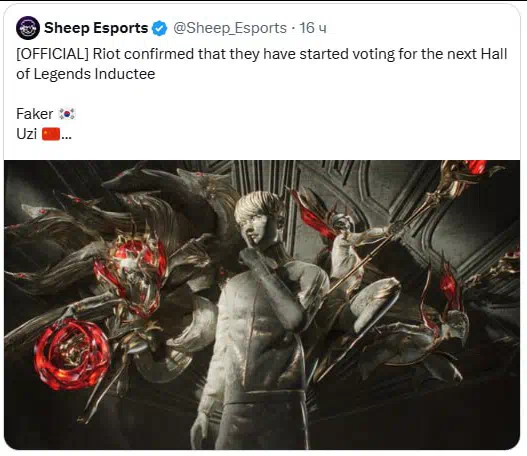Click the blue verified checkmark badge
527x456 pixels.
(x=159, y=28)
